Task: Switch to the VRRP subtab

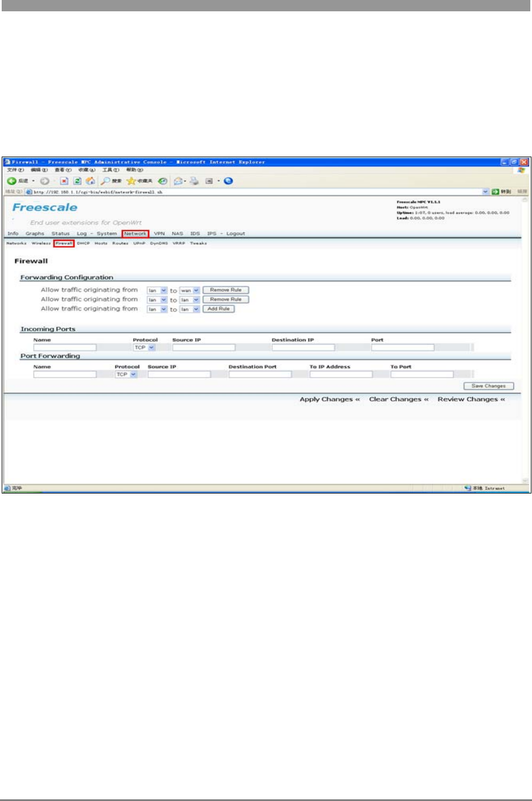Action: pyautogui.click(x=179, y=243)
